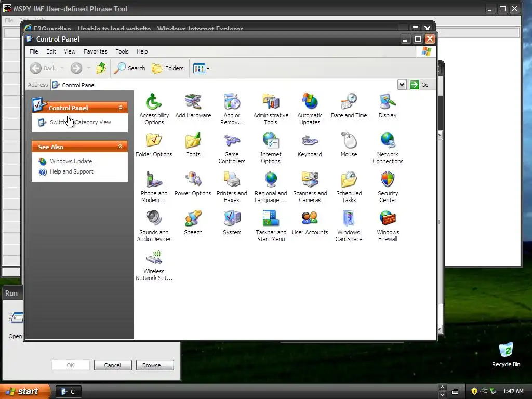Open Automatic Updates icon
This screenshot has width=532, height=399.
[310, 109]
